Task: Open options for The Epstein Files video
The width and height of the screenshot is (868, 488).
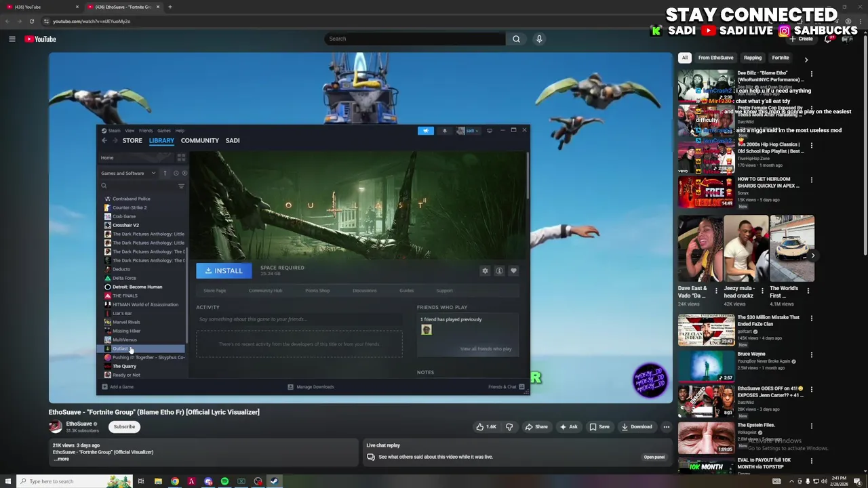Action: [811, 426]
